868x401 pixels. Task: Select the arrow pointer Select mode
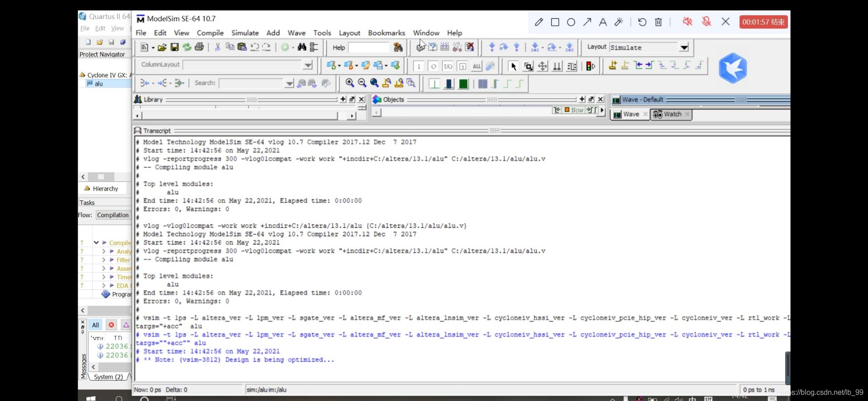pyautogui.click(x=513, y=66)
